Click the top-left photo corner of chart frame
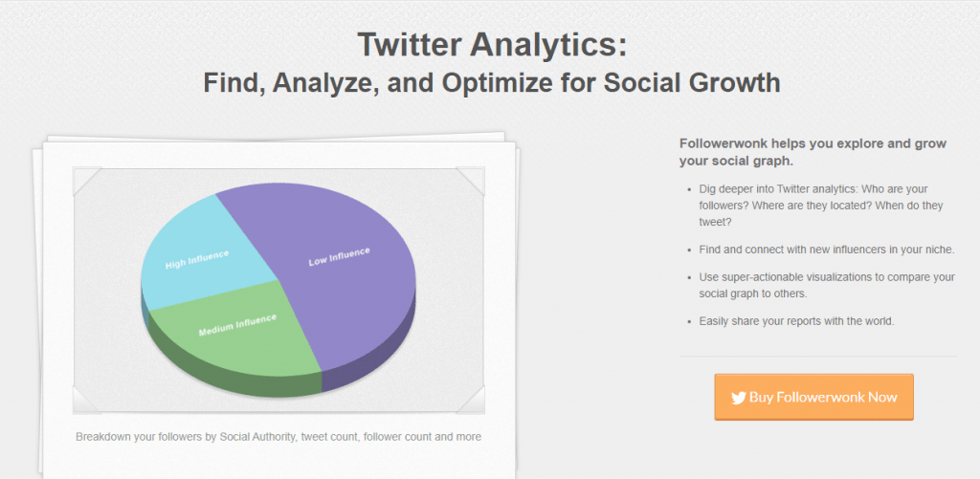This screenshot has width=980, height=479. pyautogui.click(x=87, y=181)
